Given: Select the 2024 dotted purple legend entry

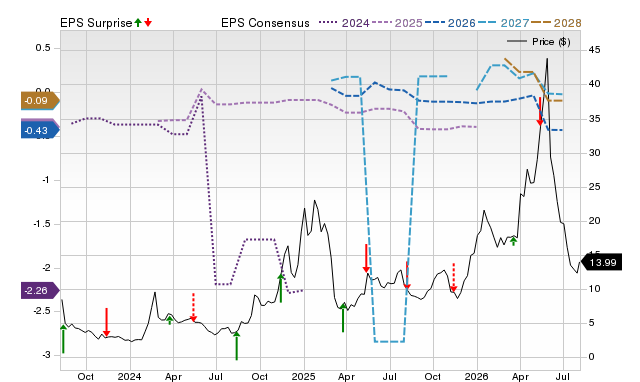Looking at the screenshot, I should click(x=344, y=23).
